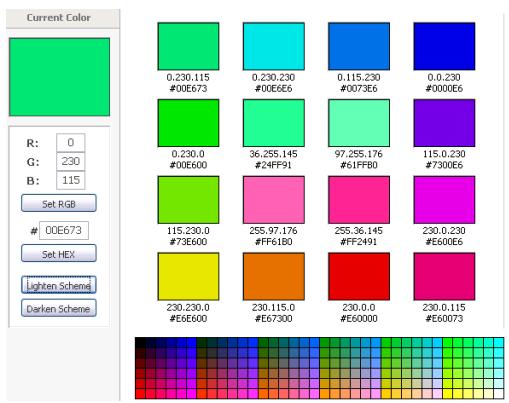Pick the #E67300 orange swatch
The width and height of the screenshot is (509, 403).
[274, 277]
